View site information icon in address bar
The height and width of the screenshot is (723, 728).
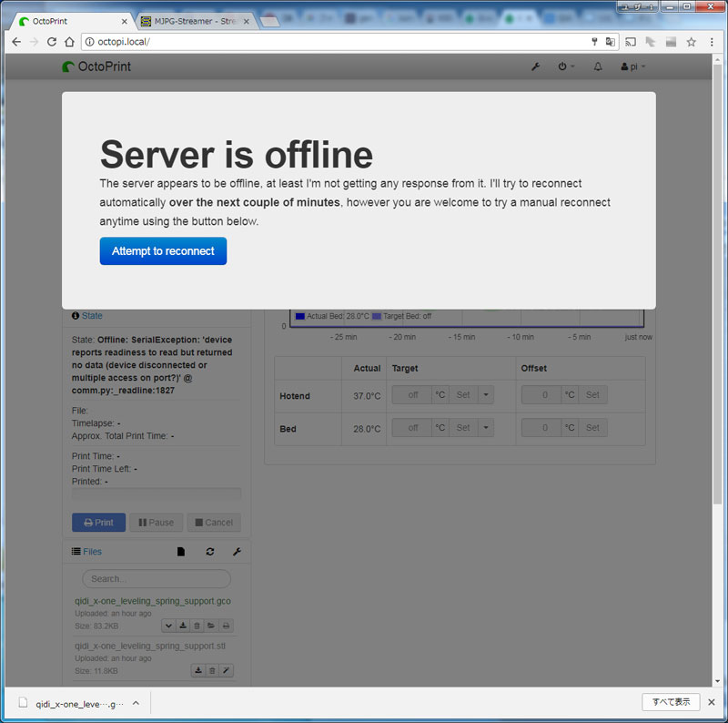[89, 42]
